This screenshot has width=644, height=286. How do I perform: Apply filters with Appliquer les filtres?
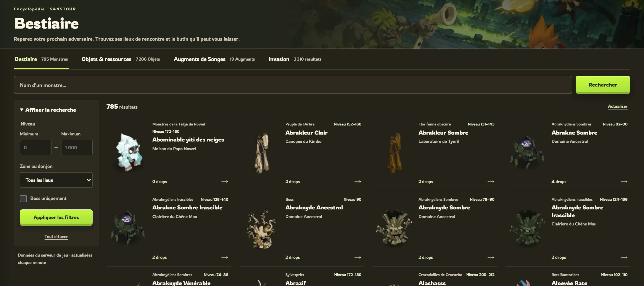[x=56, y=217]
